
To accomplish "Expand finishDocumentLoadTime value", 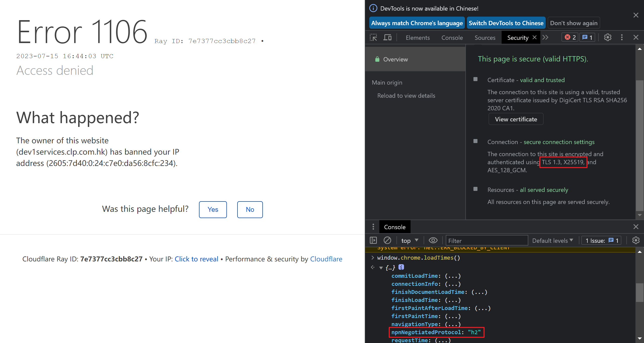I will click(479, 292).
